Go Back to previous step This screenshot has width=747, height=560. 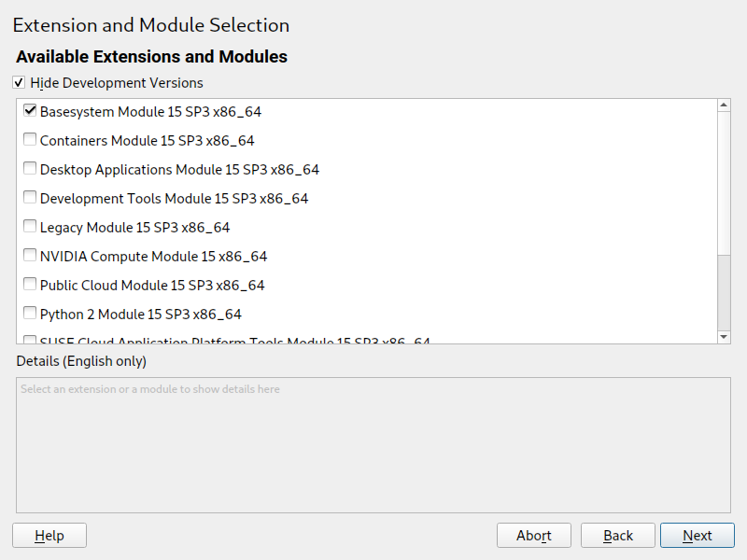(x=617, y=536)
